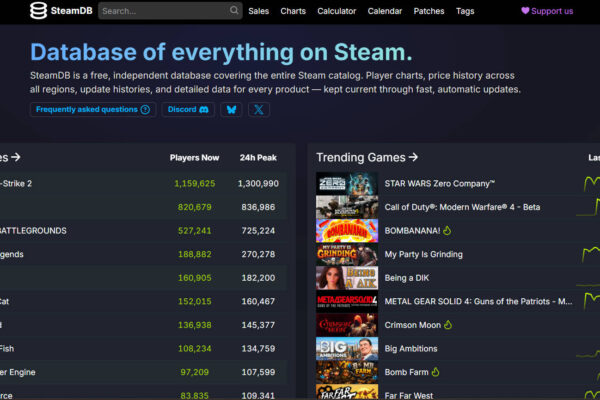Screen dimensions: 600x400
Task: Click the search magnifier icon
Action: (234, 10)
